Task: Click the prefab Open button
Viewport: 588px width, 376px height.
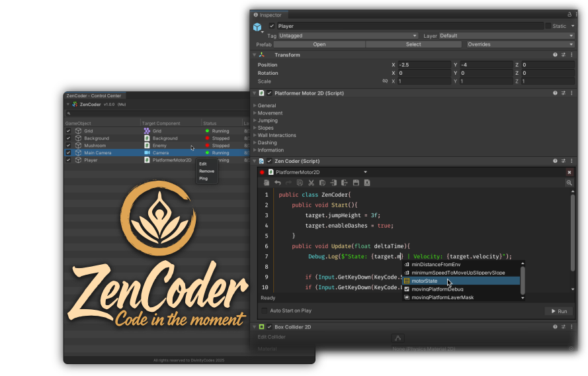Action: click(x=319, y=44)
